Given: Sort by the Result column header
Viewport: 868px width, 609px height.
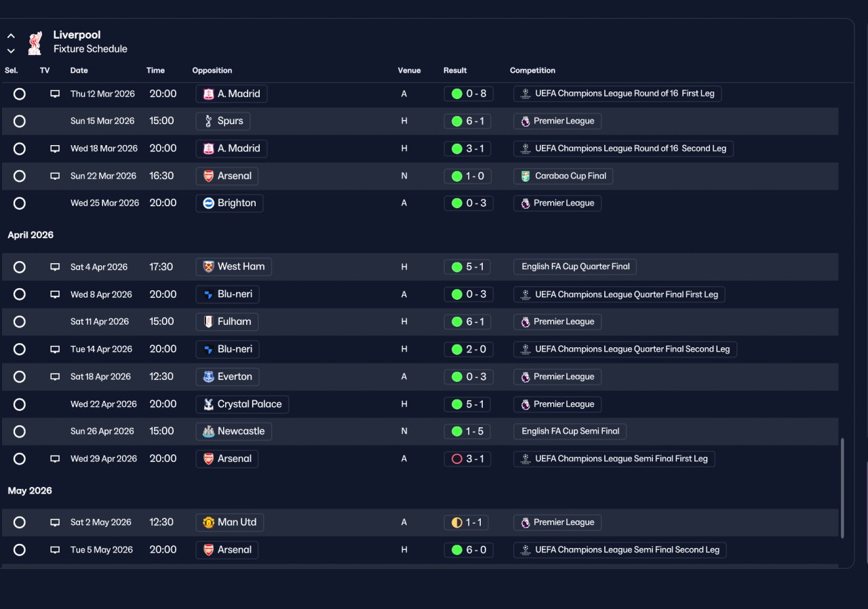Looking at the screenshot, I should point(455,71).
